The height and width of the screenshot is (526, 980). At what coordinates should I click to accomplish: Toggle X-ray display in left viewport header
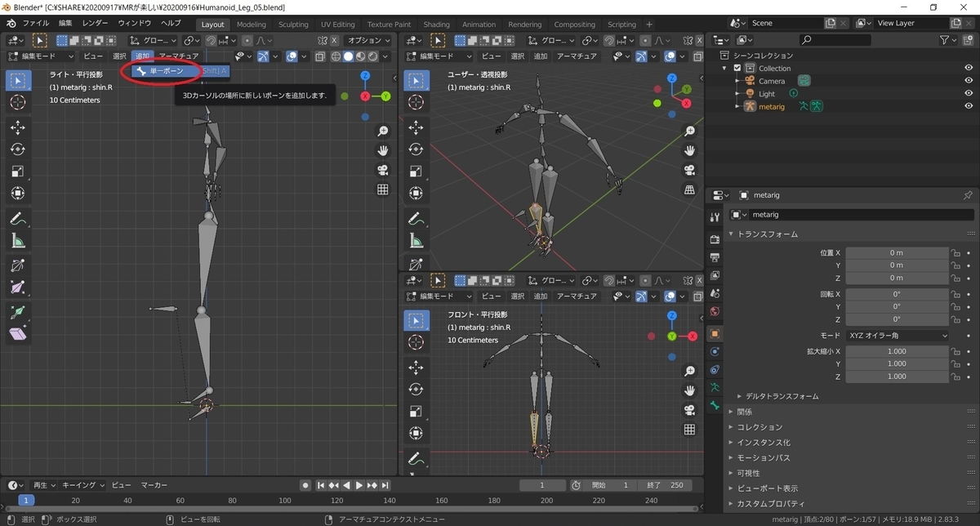(x=321, y=56)
